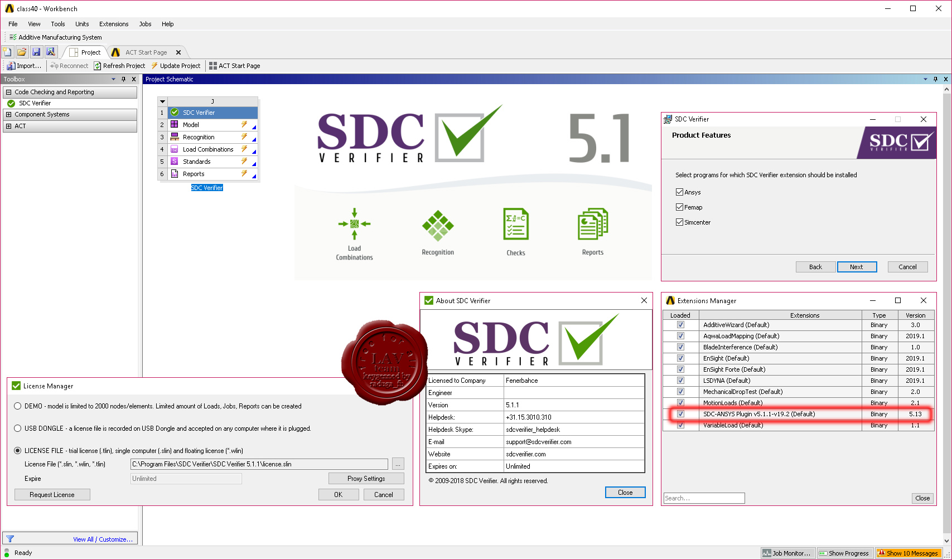The width and height of the screenshot is (952, 560).
Task: Open Proxy Settings in License Manager
Action: click(366, 479)
